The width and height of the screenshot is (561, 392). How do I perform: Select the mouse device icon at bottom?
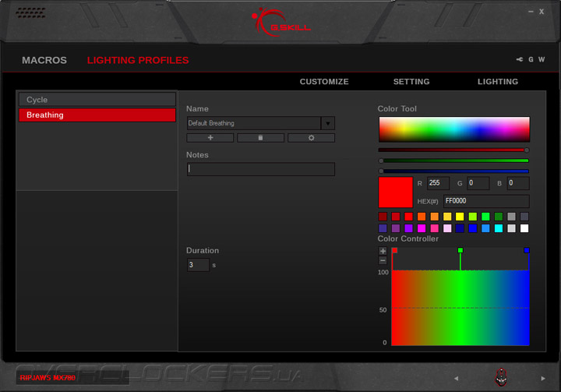click(x=501, y=377)
